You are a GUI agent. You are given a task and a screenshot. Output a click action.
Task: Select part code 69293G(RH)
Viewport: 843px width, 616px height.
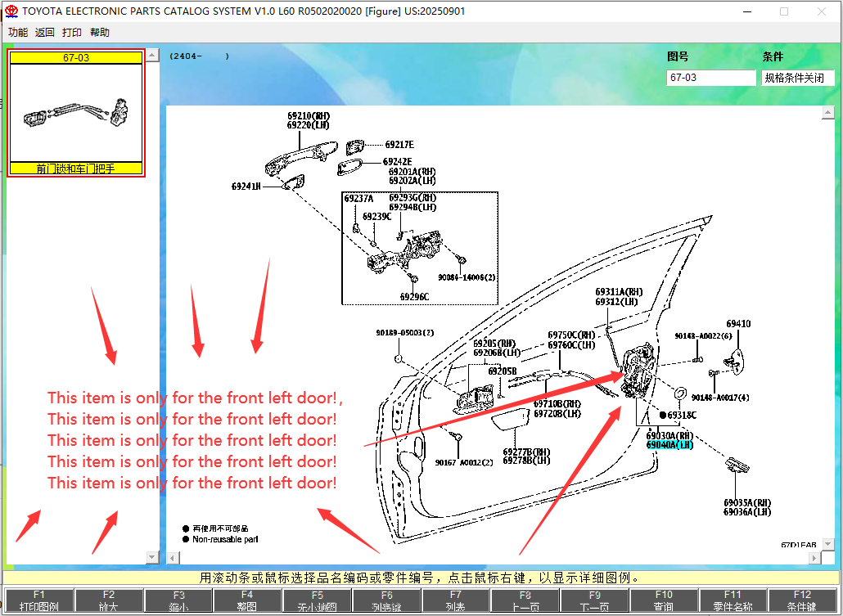[412, 198]
